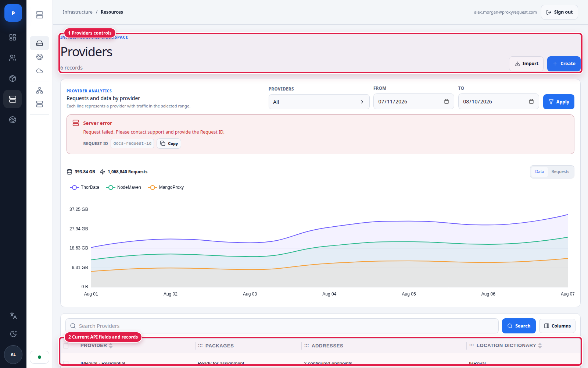This screenshot has height=368, width=588.
Task: Open the users icon in left sidebar
Action: coord(13,58)
